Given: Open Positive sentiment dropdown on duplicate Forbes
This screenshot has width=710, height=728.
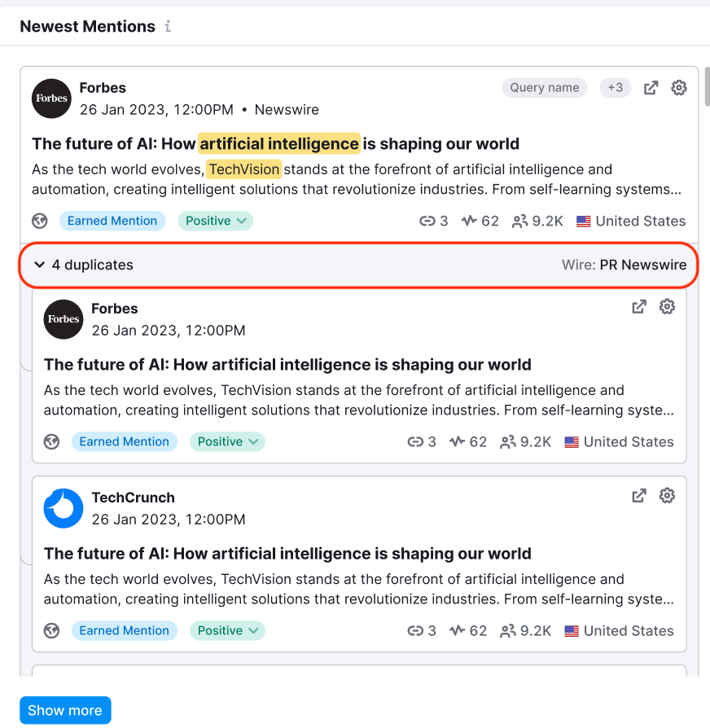Looking at the screenshot, I should click(228, 441).
